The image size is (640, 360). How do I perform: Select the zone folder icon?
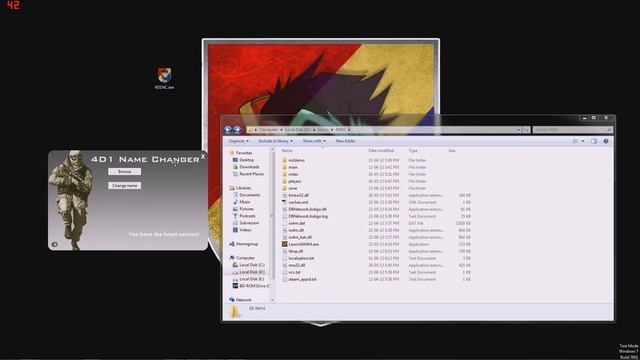click(284, 188)
